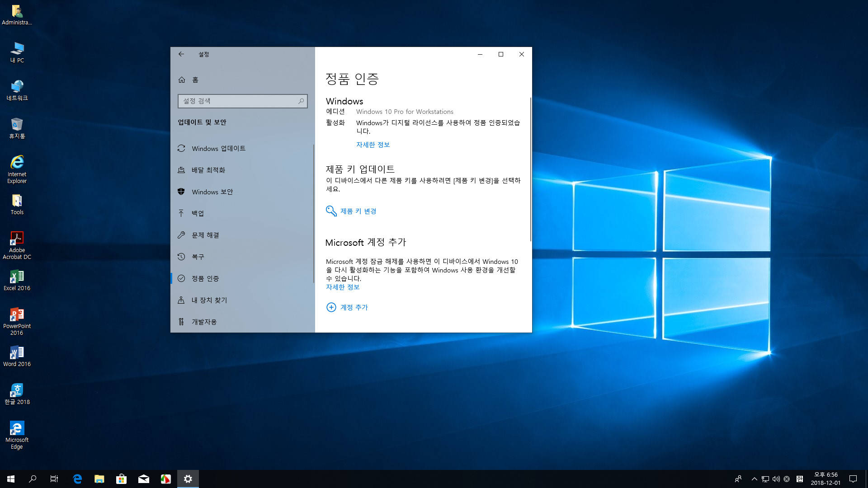Click the volume speaker tray icon
This screenshot has width=868, height=488.
(776, 479)
